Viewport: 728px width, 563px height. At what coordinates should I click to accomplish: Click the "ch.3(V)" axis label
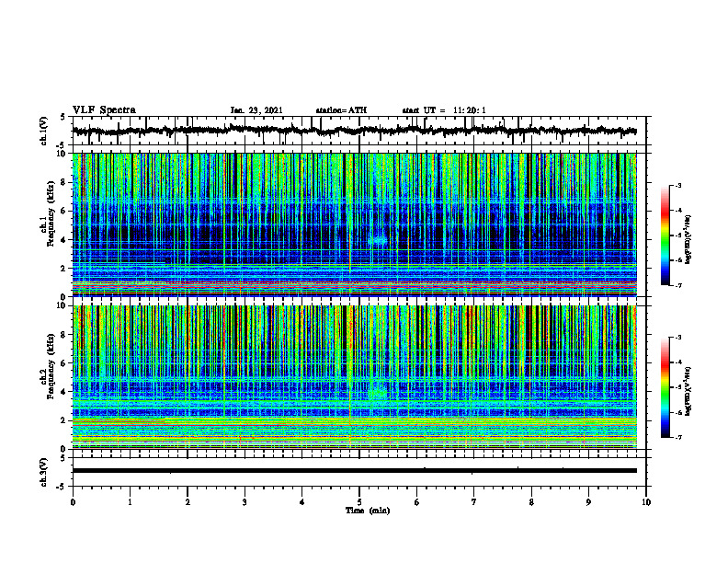pyautogui.click(x=44, y=472)
